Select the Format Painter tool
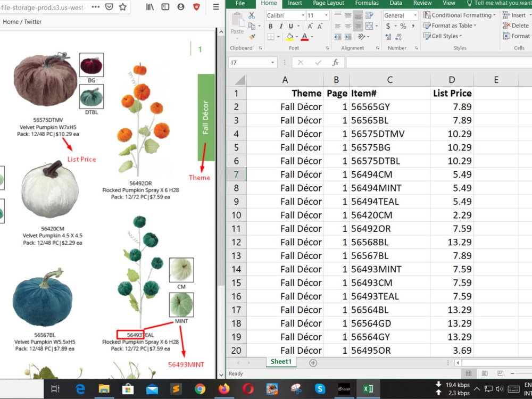The width and height of the screenshot is (532, 399). point(252,36)
